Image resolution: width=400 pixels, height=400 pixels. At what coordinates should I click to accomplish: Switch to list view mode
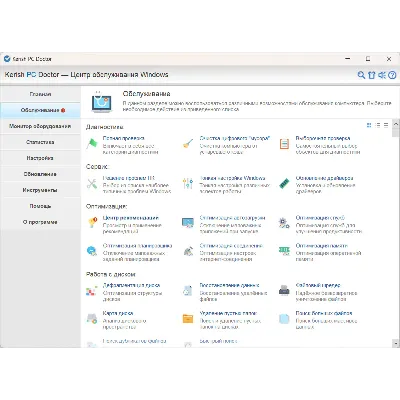(378, 125)
